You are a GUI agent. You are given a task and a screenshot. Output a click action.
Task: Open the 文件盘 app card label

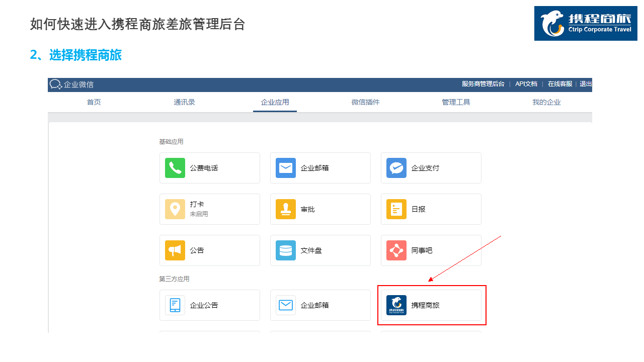coord(311,250)
